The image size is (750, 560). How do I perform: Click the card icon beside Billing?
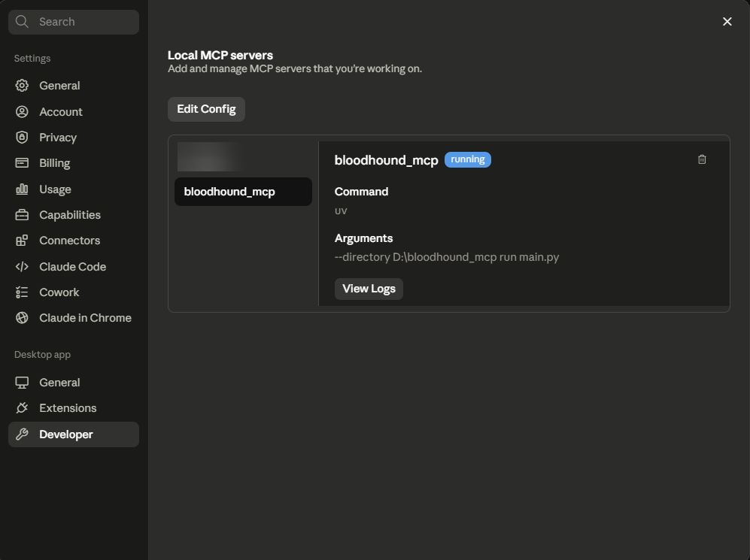click(x=22, y=163)
